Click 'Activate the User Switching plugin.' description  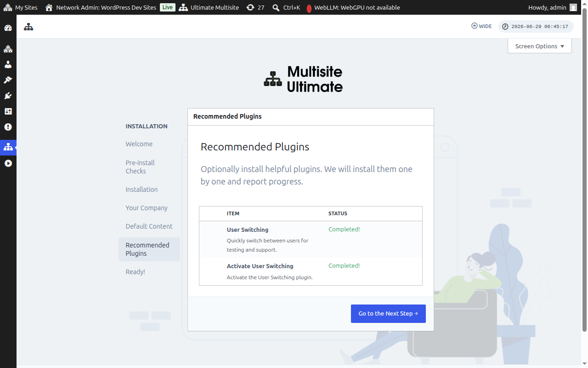270,277
